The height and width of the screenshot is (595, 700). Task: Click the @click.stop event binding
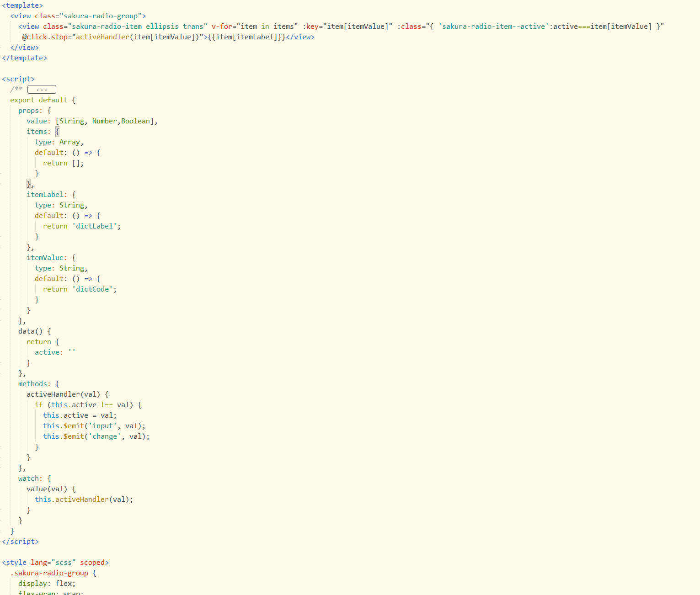[45, 37]
